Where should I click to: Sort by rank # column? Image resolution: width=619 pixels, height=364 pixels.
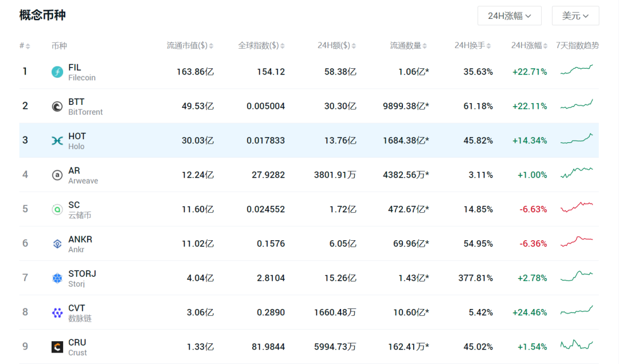(x=25, y=46)
